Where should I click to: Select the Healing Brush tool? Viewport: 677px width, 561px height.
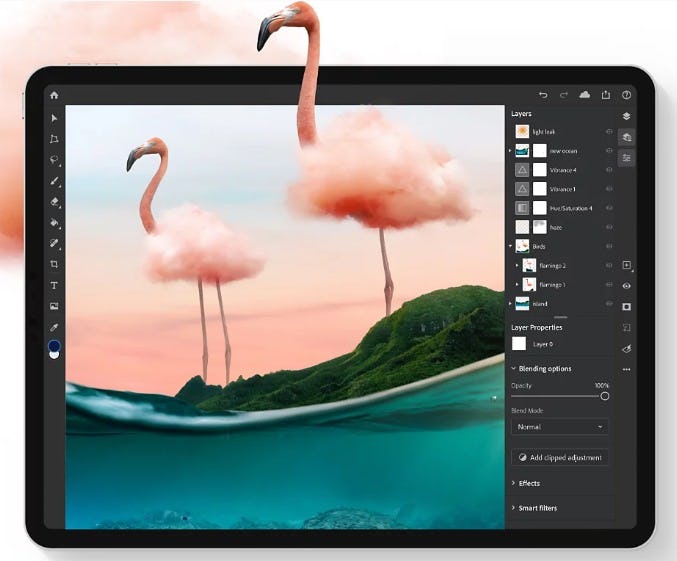point(54,244)
